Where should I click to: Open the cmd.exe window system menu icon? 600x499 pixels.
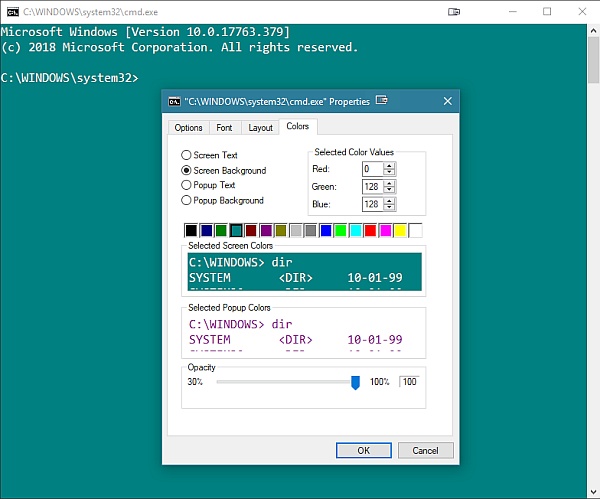click(13, 12)
